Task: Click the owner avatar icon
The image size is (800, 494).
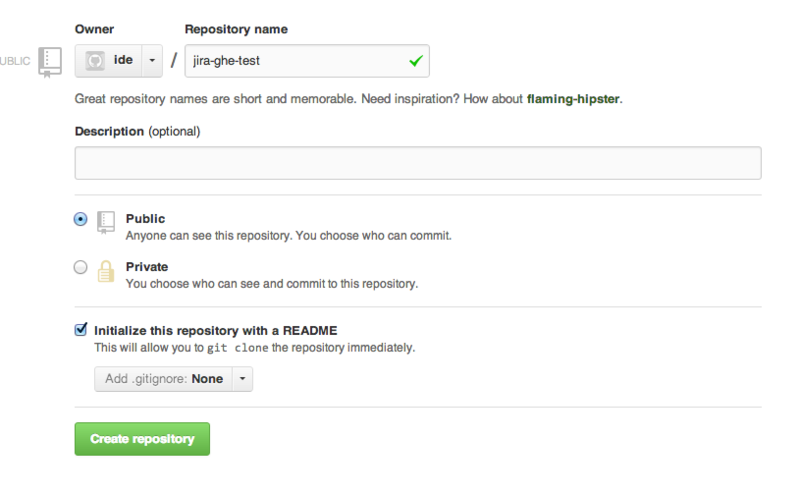Action: pos(96,61)
